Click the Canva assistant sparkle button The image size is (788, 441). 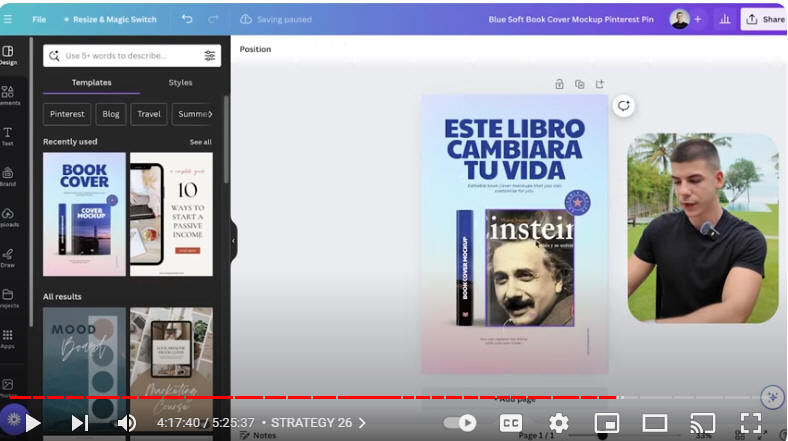tap(772, 397)
